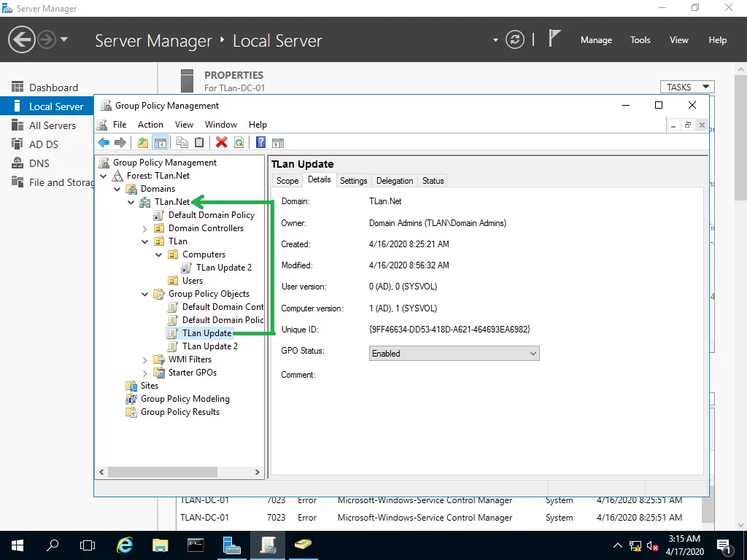Select the Users OU tree item
This screenshot has height=560, width=747.
pyautogui.click(x=192, y=281)
